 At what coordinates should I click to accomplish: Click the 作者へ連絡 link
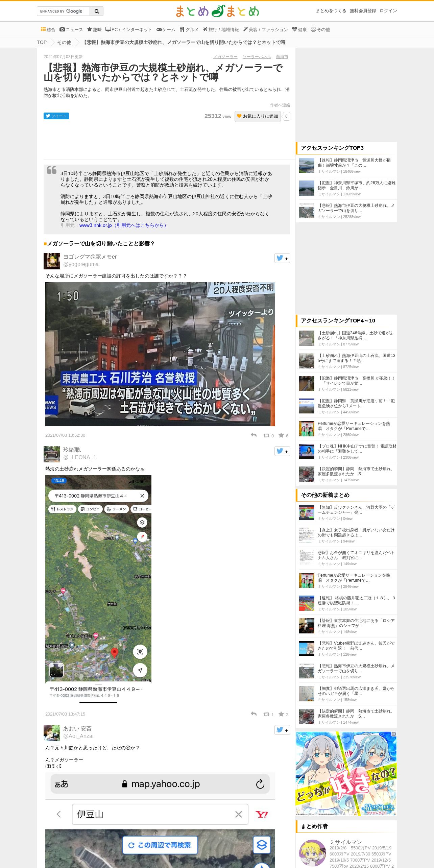coord(280,105)
